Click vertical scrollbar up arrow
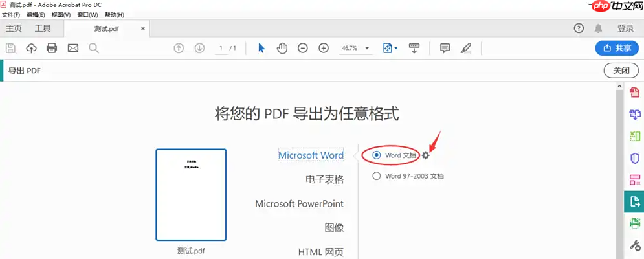Screen dimensions: 644x259 click(x=620, y=86)
